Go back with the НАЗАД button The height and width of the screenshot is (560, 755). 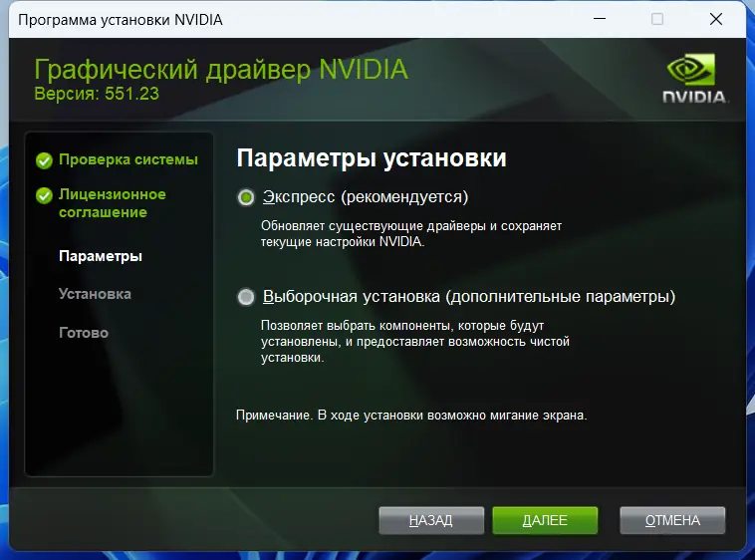coord(431,520)
